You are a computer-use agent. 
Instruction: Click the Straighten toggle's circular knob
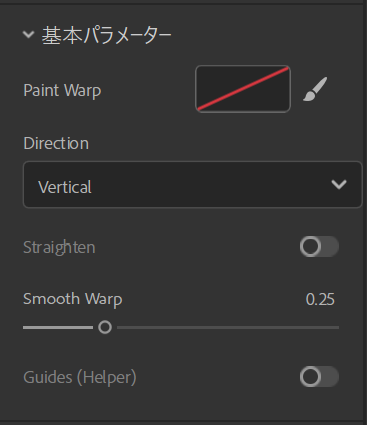[310, 247]
